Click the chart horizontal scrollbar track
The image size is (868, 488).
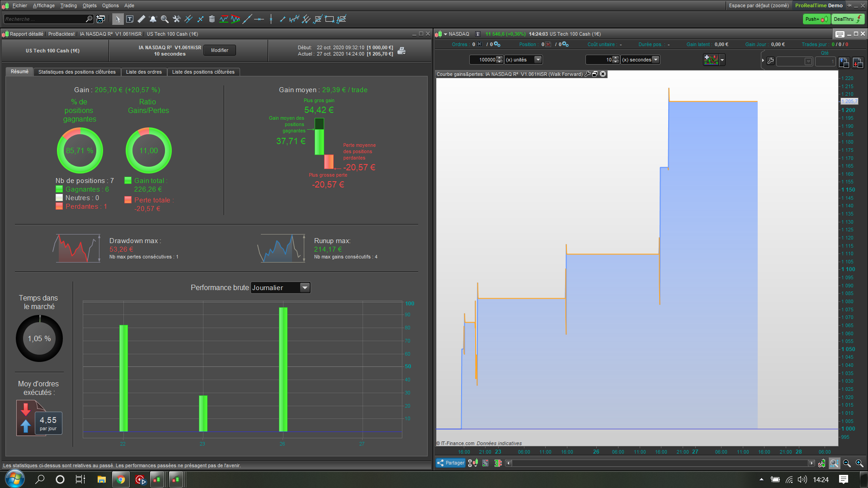click(660, 463)
